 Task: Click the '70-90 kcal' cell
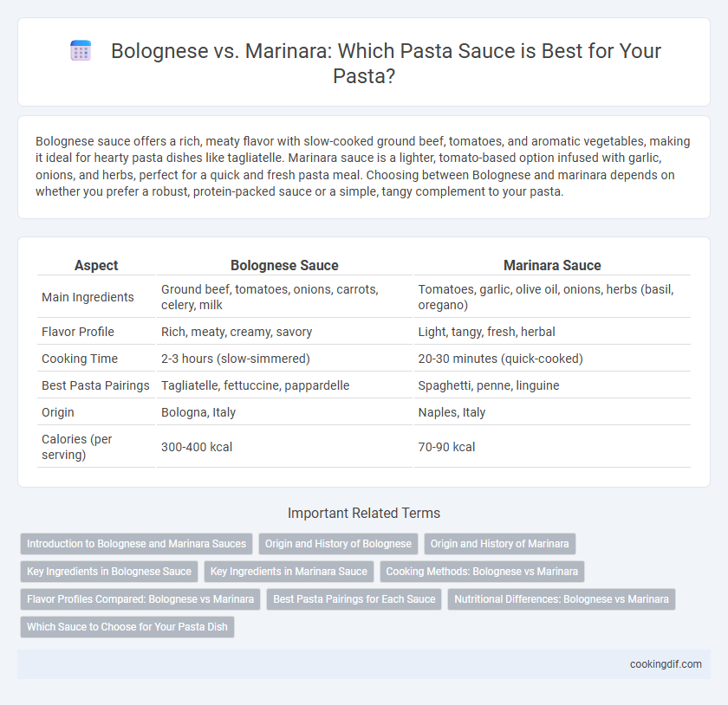552,447
